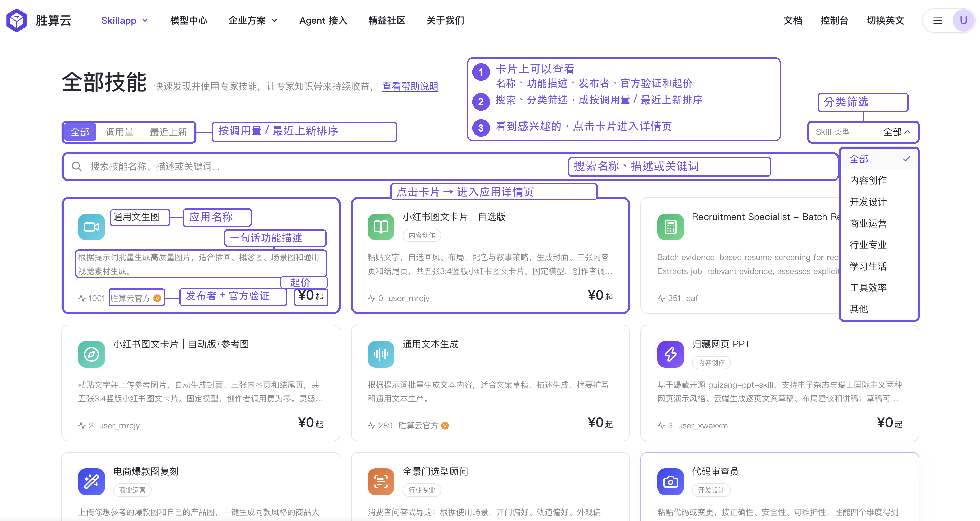Open the 全景门选型顾问 card title
Screen dimensions: 980x521
pyautogui.click(x=436, y=471)
